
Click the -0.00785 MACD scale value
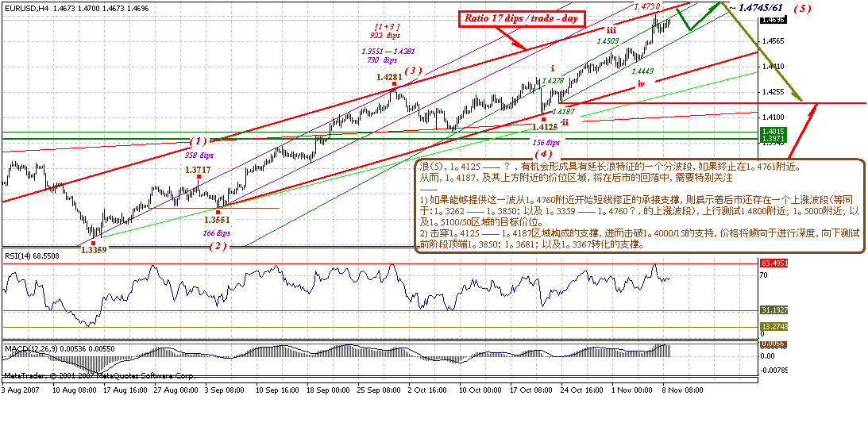click(773, 370)
